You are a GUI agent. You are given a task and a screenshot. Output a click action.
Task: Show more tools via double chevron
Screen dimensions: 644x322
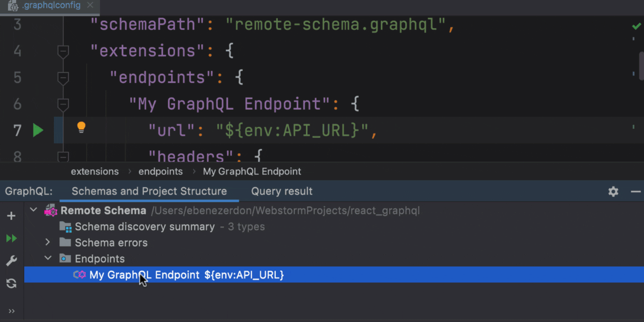pyautogui.click(x=11, y=311)
